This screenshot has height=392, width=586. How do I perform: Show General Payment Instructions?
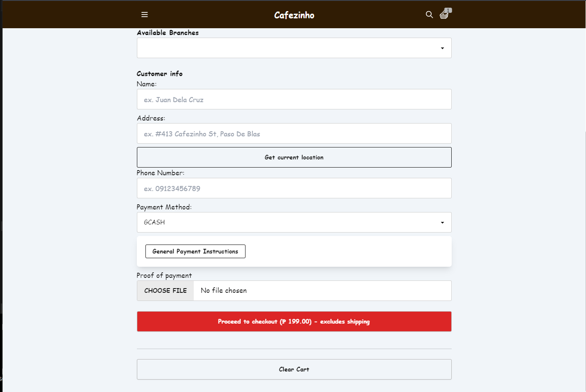pos(195,251)
